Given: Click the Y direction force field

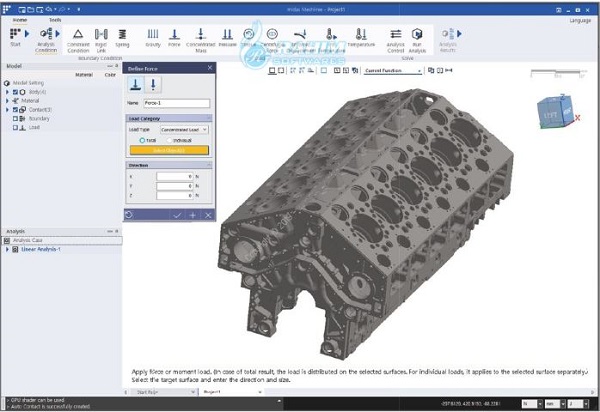Looking at the screenshot, I should 174,186.
